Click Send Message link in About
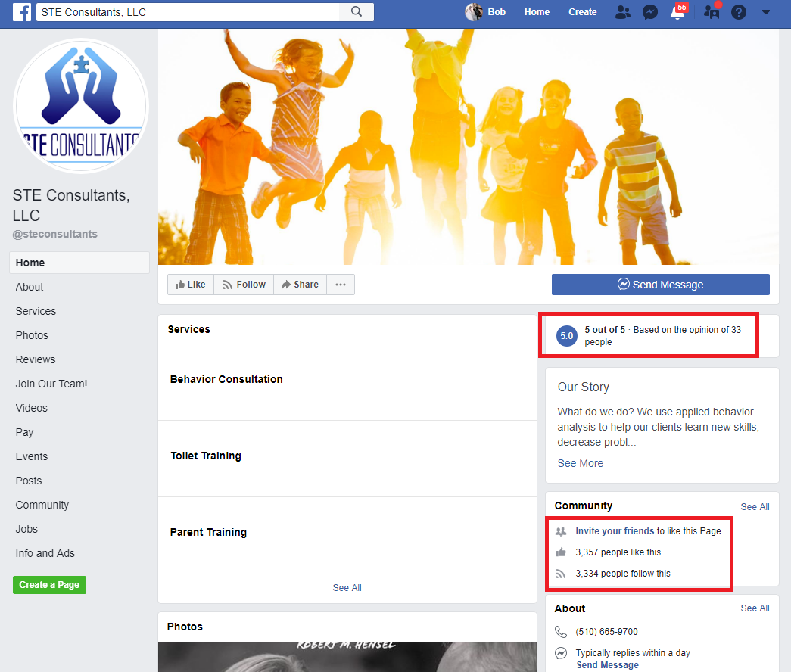Image resolution: width=791 pixels, height=672 pixels. pos(607,665)
